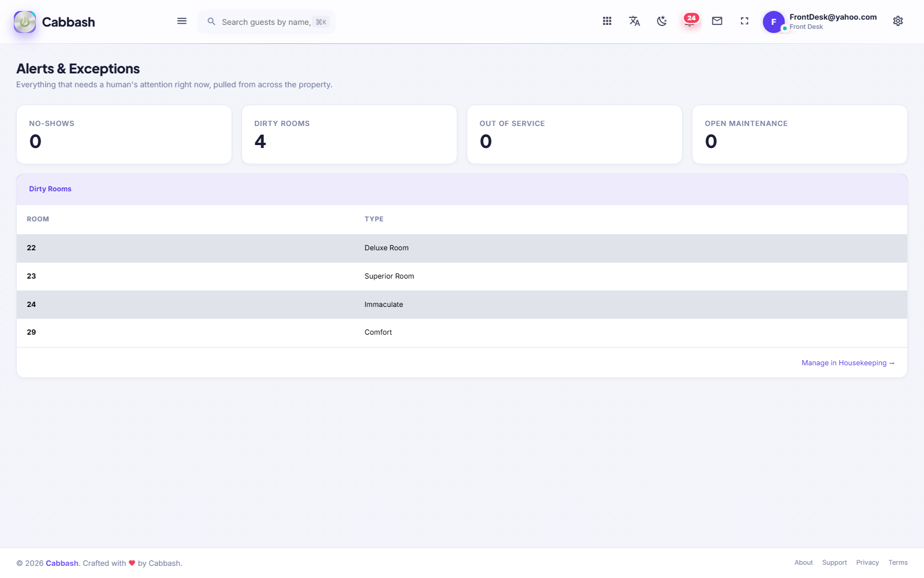Click the Immaculate type cell
Image resolution: width=924 pixels, height=578 pixels.
(x=383, y=305)
